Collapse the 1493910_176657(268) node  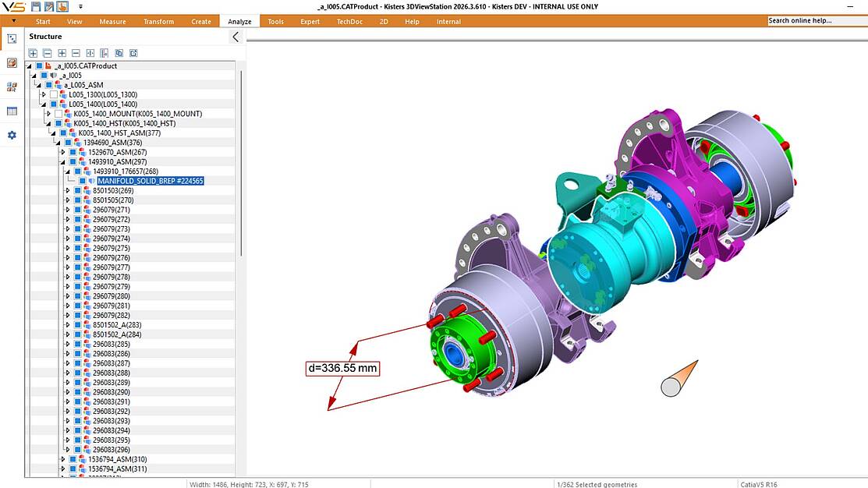click(68, 172)
